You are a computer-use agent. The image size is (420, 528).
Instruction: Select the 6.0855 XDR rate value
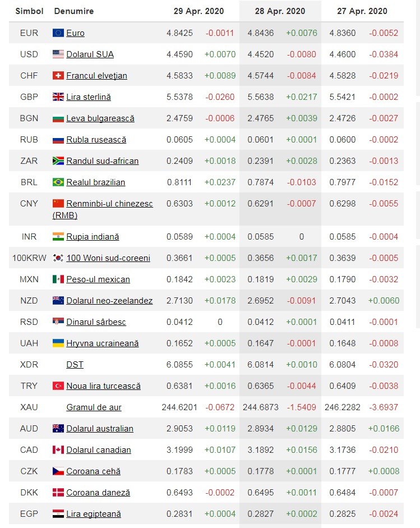tap(179, 364)
